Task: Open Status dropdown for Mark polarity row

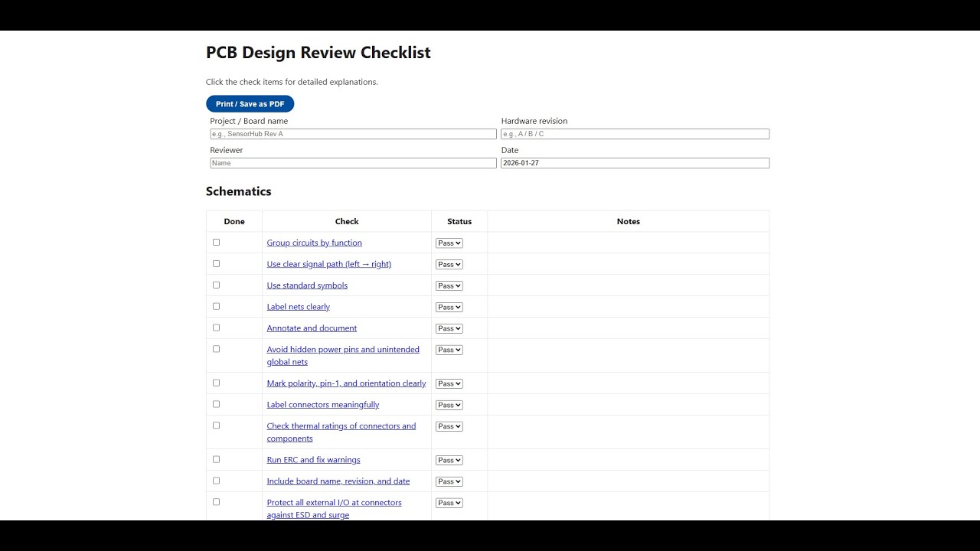Action: [x=449, y=384]
